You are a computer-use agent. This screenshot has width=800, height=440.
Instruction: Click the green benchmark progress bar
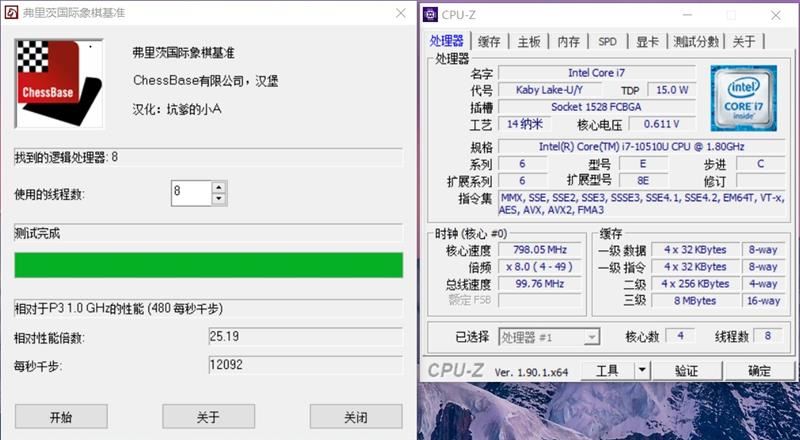[209, 265]
